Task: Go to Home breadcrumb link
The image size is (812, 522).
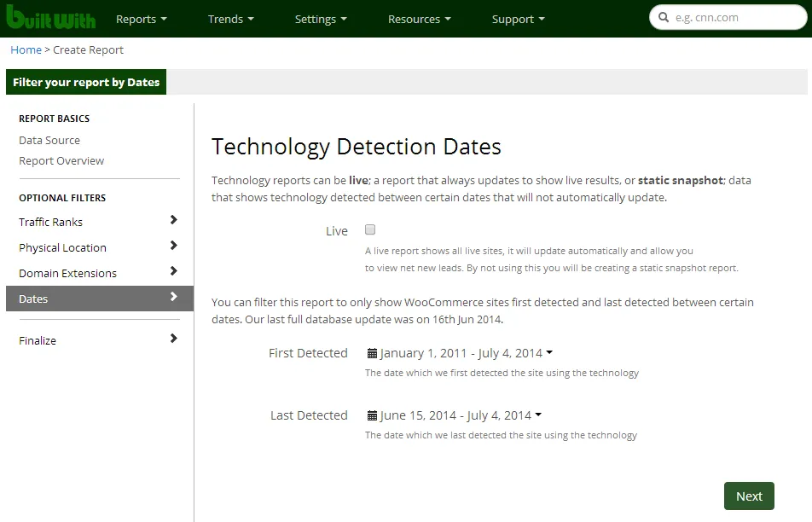Action: point(26,50)
